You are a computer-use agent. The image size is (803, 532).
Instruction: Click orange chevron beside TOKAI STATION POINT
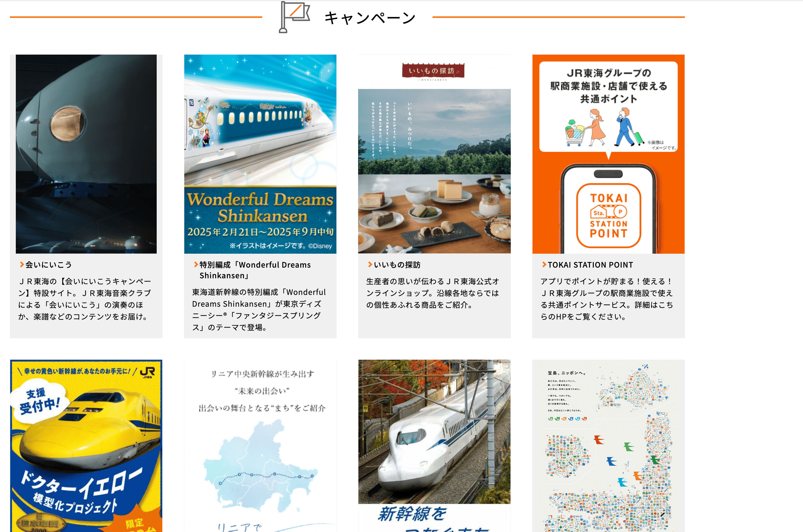[x=544, y=265]
